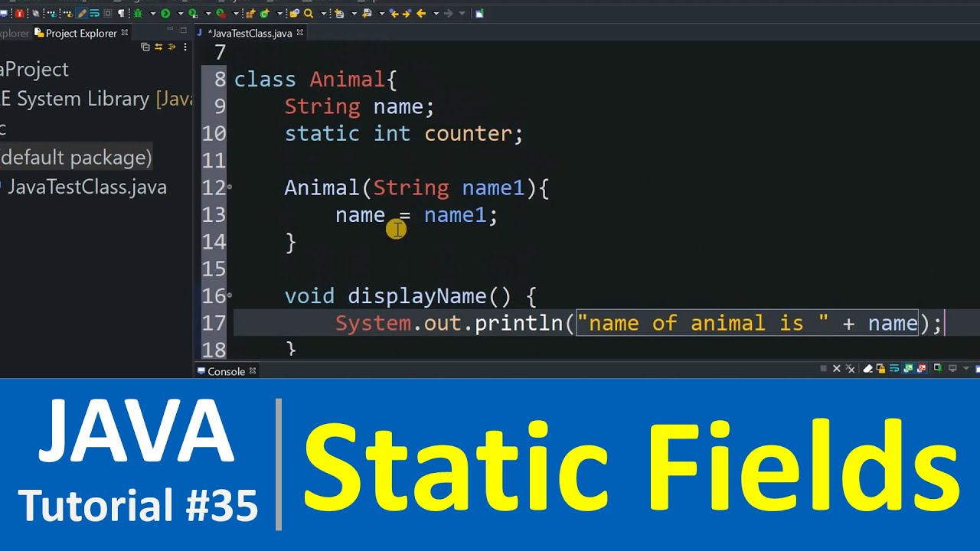This screenshot has width=980, height=551.
Task: Click the Previous Annotation icon
Action: (367, 14)
